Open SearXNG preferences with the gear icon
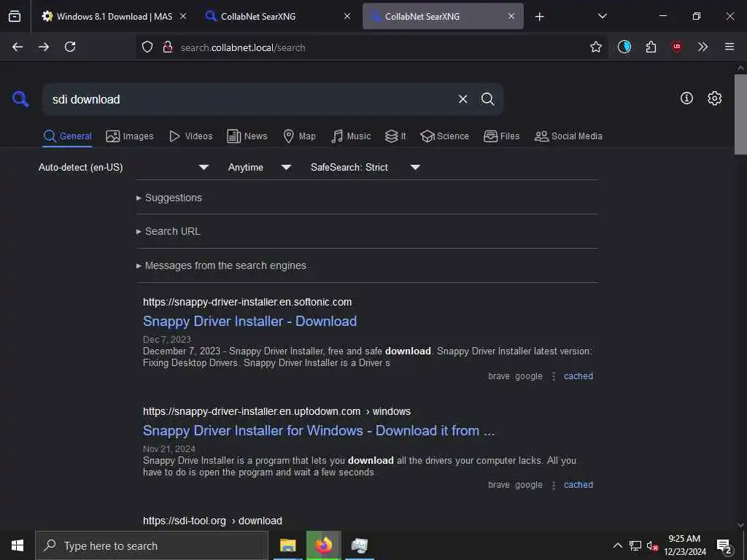 point(715,98)
